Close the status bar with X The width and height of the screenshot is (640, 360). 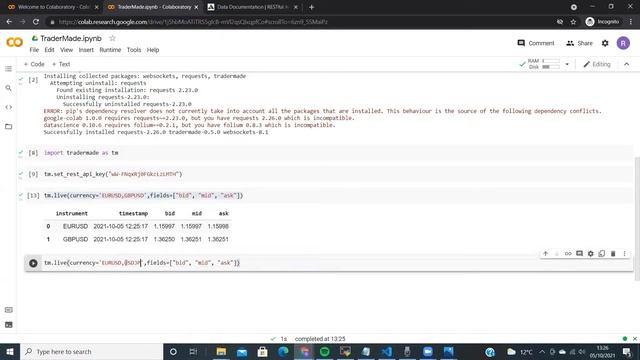[635, 339]
